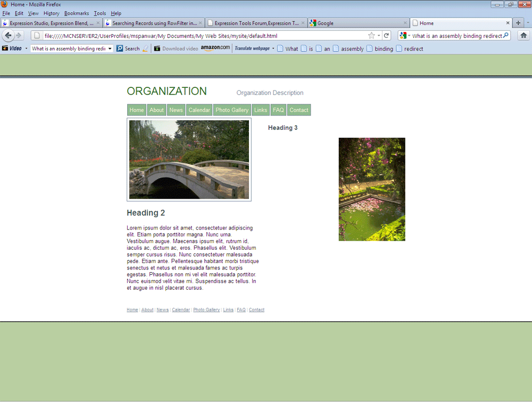Click the 'What' highlight word button
The height and width of the screenshot is (402, 532).
(x=288, y=48)
